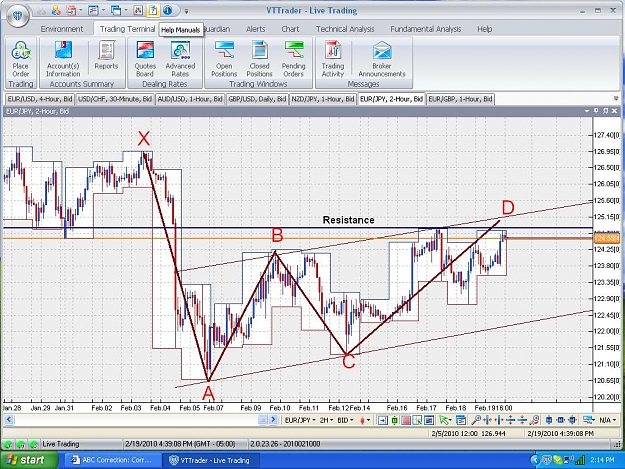Click the green candle icon in chart toolbar
This screenshot has height=469, width=625.
coord(394,420)
